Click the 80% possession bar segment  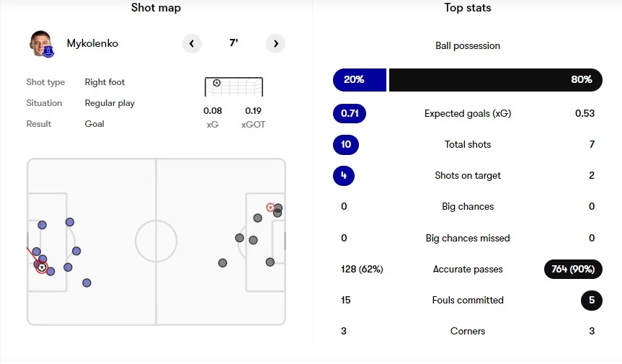click(496, 79)
